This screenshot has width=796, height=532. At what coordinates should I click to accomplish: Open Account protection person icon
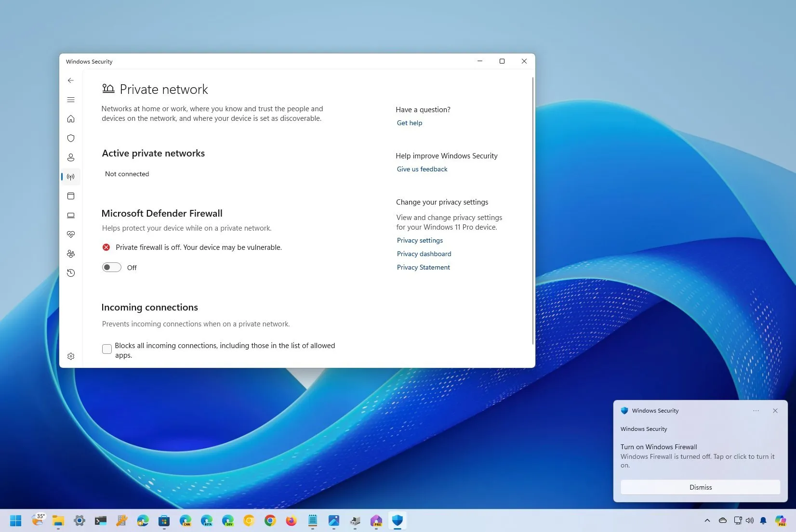(x=71, y=157)
